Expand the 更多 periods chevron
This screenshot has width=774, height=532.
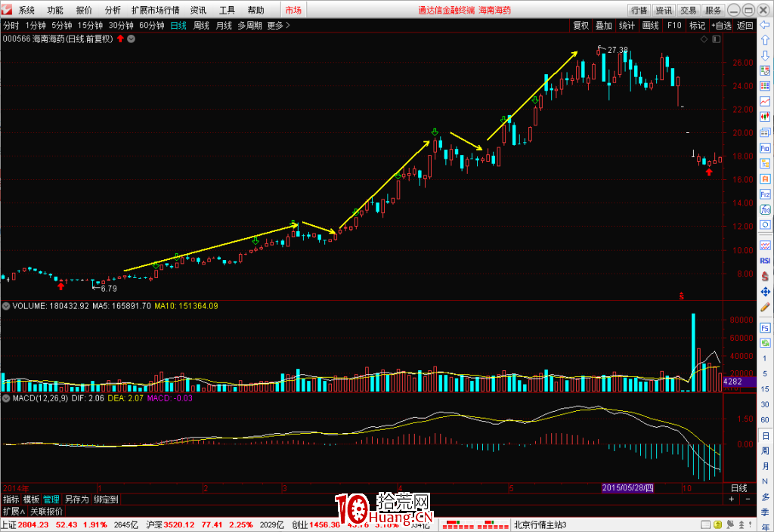[x=279, y=25]
